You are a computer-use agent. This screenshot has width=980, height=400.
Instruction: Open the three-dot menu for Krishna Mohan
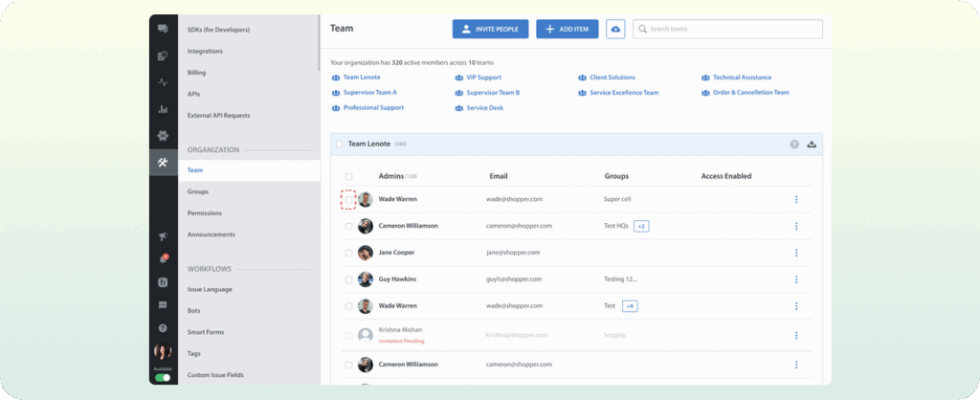(x=796, y=335)
